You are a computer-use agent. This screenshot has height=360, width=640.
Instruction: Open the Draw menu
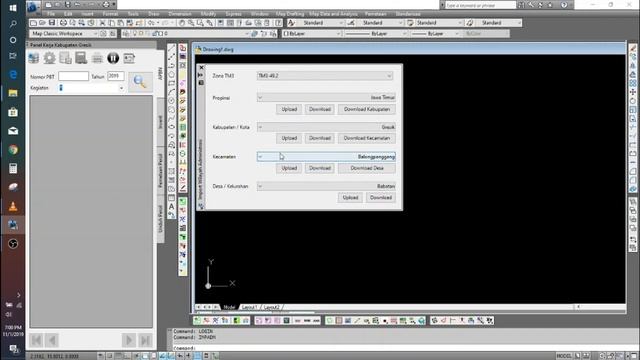[x=153, y=14]
